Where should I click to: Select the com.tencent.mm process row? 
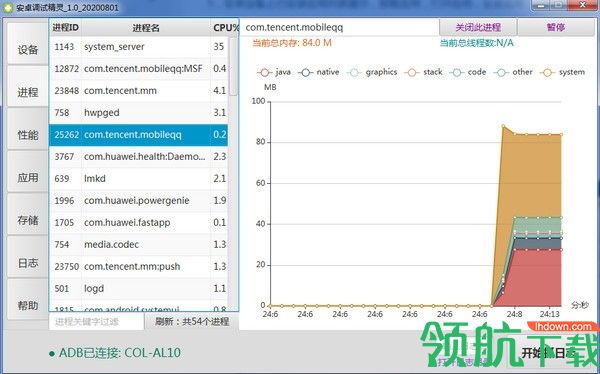click(139, 91)
